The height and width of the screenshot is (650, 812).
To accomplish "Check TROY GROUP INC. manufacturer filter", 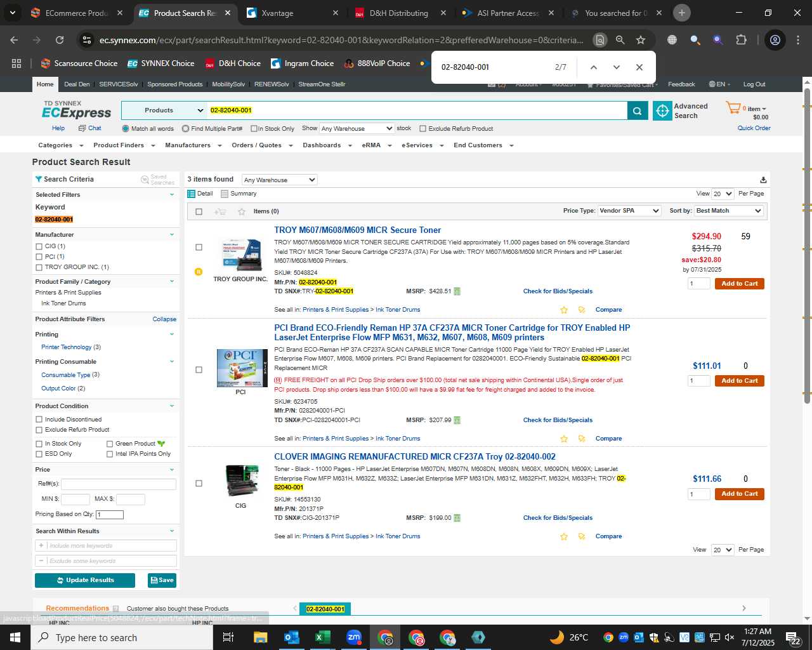I will point(39,267).
